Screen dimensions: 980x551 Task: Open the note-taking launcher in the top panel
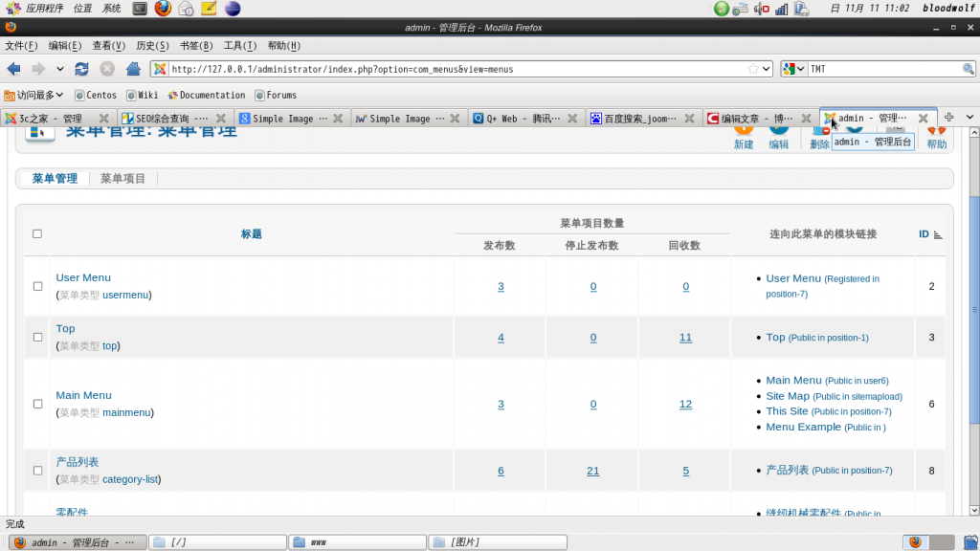209,8
